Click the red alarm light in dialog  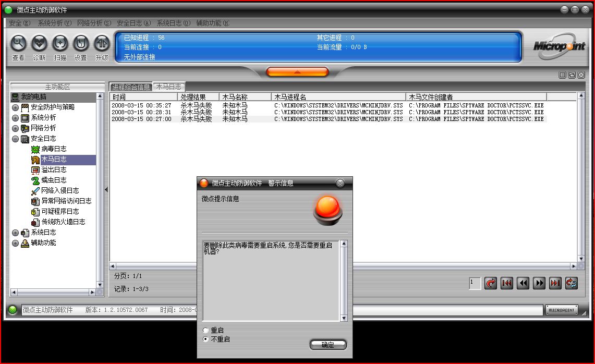328,210
